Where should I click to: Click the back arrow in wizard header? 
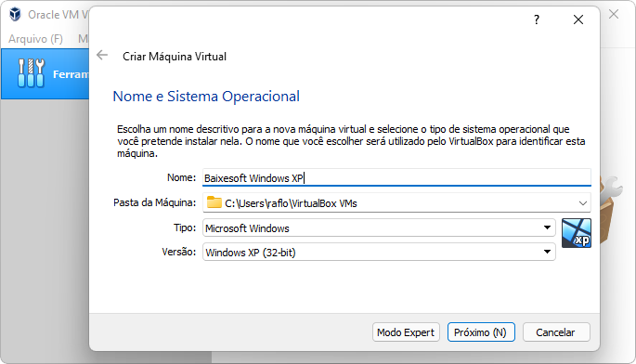[x=102, y=55]
